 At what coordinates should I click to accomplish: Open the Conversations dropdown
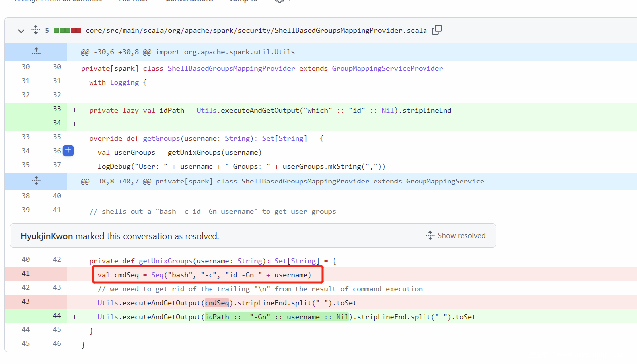(x=190, y=1)
